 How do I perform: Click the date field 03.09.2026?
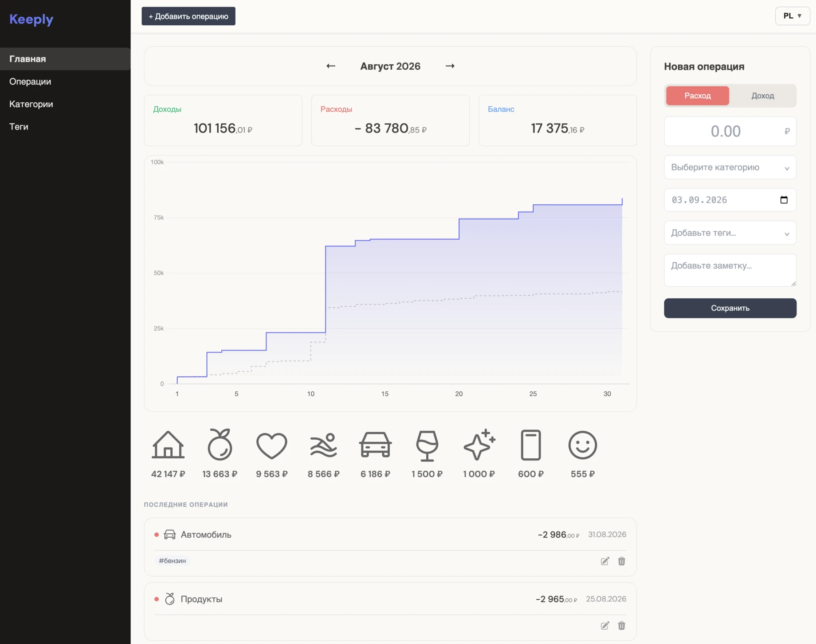(x=730, y=200)
